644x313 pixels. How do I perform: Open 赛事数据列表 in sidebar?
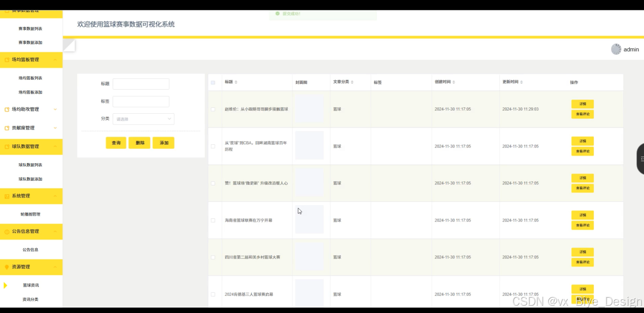(30, 28)
